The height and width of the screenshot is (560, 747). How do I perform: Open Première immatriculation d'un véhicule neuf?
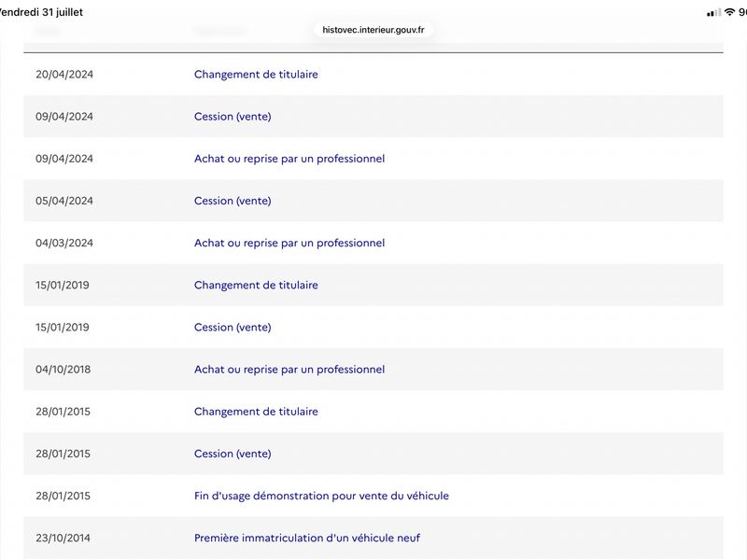pyautogui.click(x=307, y=539)
